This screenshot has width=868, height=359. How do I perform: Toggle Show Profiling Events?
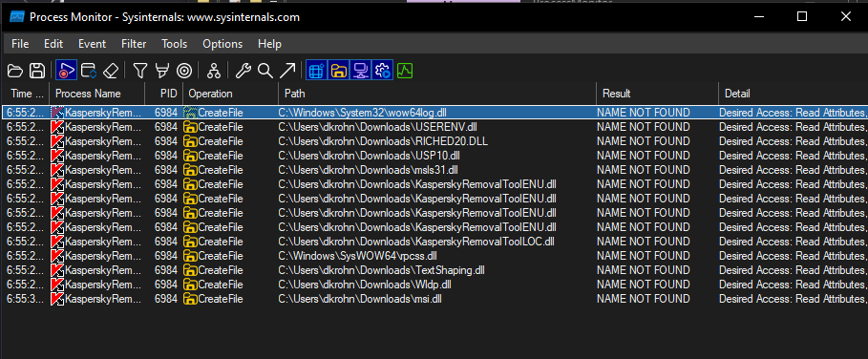(x=405, y=71)
